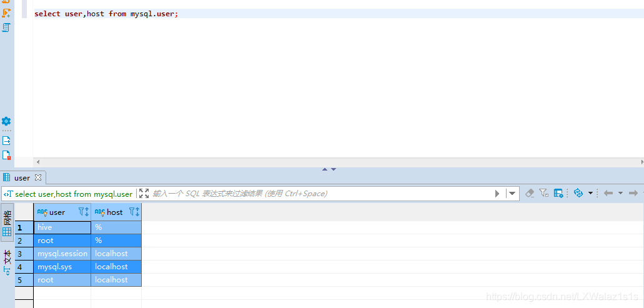Click the explain execution plan icon
Viewport: 644px width, 308px height.
point(6,27)
